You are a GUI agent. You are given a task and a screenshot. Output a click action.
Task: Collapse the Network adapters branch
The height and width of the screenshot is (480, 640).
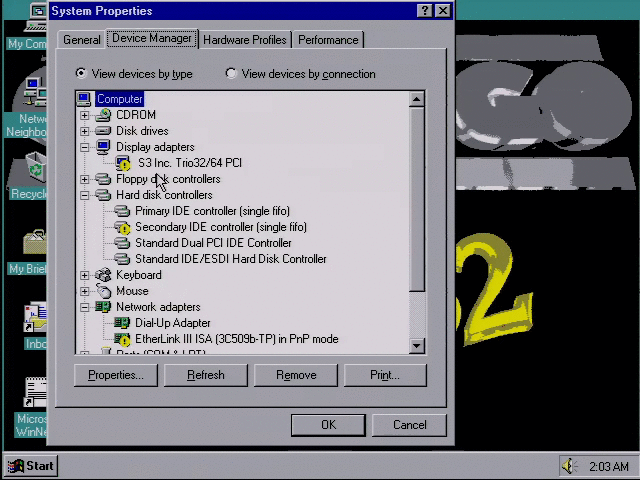[84, 307]
